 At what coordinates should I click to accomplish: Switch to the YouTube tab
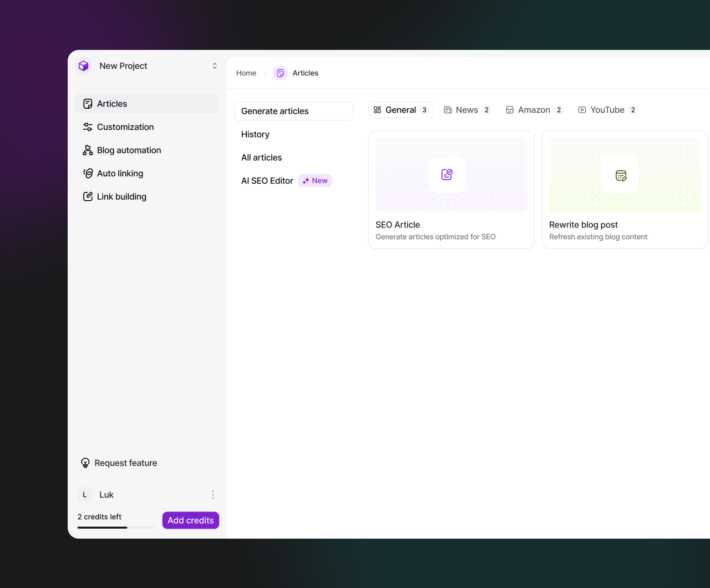coord(607,110)
